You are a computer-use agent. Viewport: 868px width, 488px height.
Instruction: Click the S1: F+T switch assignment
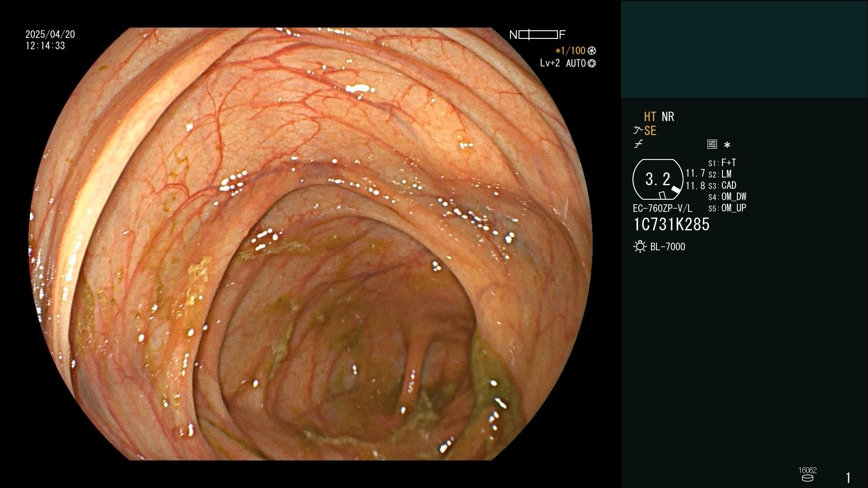722,163
